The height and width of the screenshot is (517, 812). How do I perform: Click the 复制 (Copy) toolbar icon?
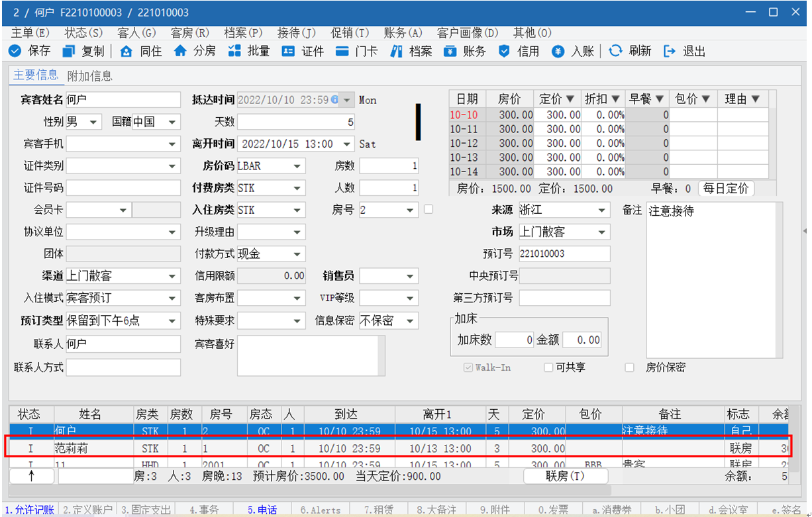69,51
